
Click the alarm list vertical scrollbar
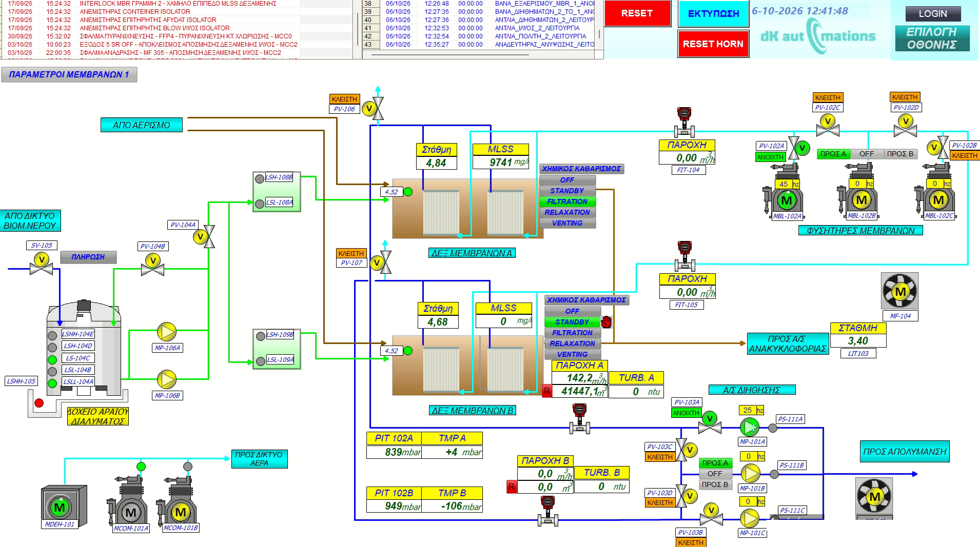coord(358,29)
